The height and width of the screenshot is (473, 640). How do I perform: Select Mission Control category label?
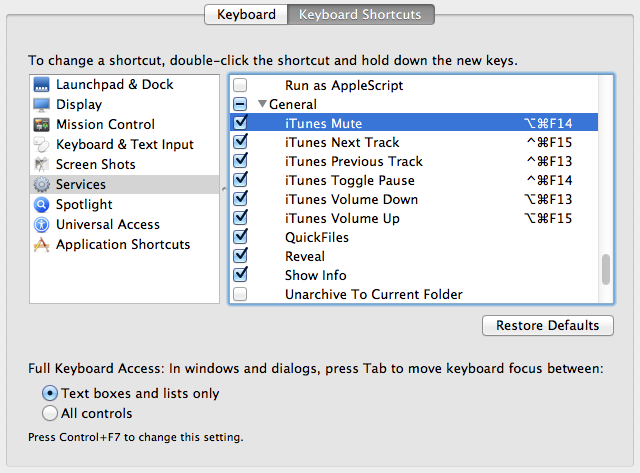click(105, 124)
